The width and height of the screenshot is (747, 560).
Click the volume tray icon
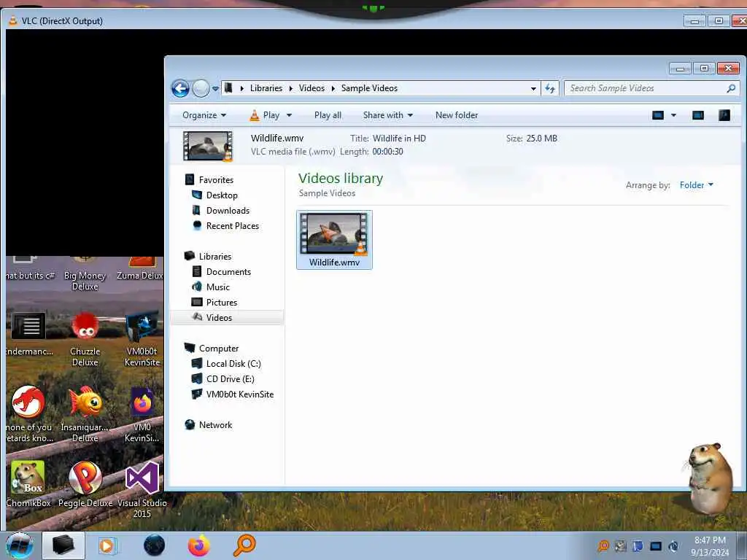tap(673, 546)
